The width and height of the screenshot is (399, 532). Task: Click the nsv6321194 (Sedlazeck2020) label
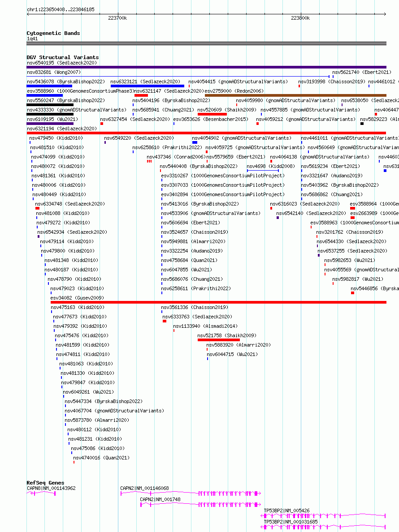click(62, 129)
